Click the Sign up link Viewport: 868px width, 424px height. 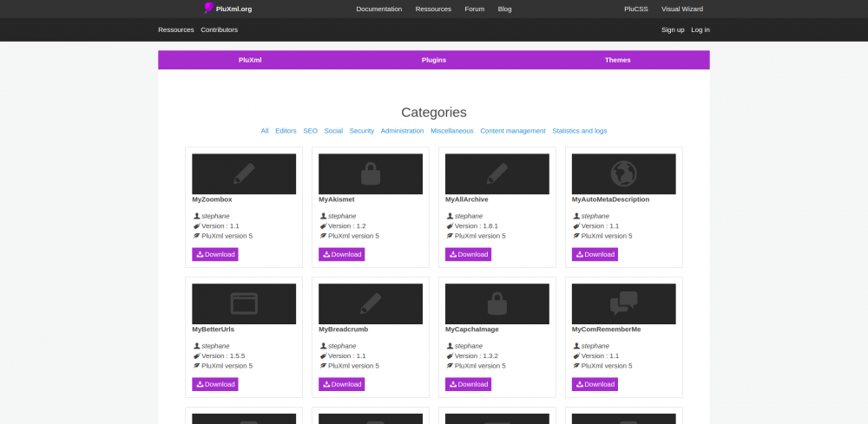(x=673, y=29)
